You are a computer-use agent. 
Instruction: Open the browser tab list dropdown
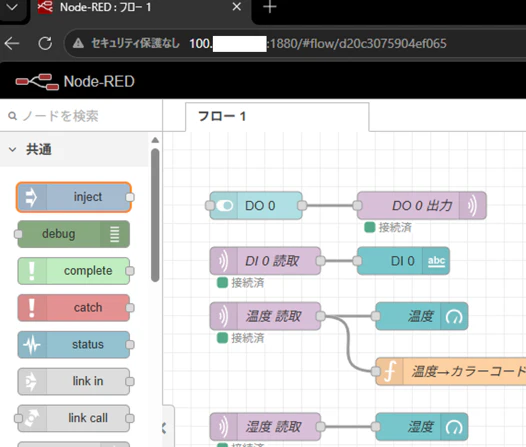click(x=12, y=7)
